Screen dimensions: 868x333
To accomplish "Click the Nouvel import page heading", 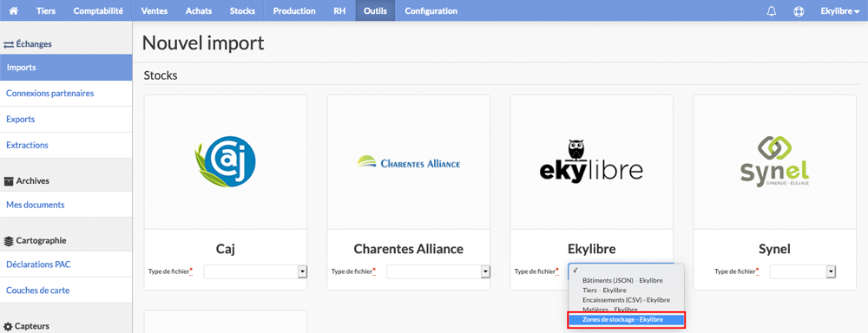I will (203, 43).
